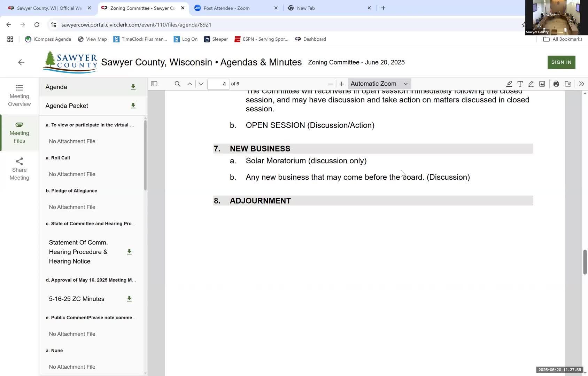Image resolution: width=588 pixels, height=376 pixels.
Task: Open the Dashboard bookmark
Action: 310,39
